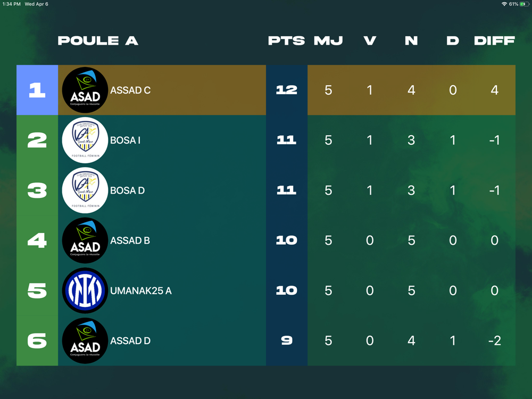Select the POULE A heading
Screen dimensions: 532x399
click(98, 41)
